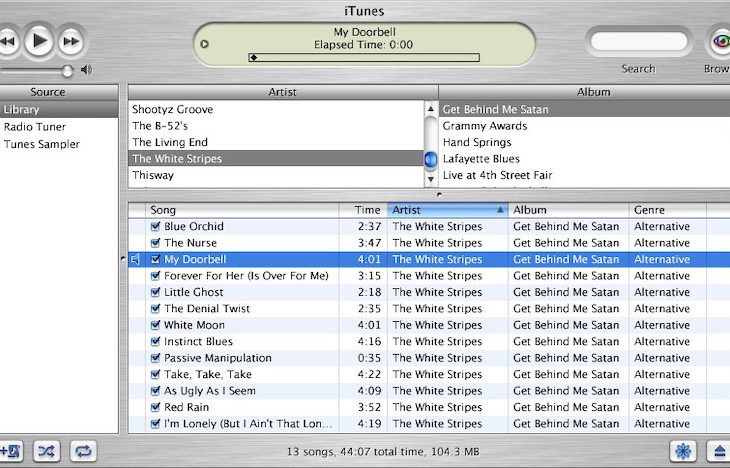This screenshot has height=468, width=730.
Task: Uncheck the Passive Manipulation checkbox
Action: [155, 358]
